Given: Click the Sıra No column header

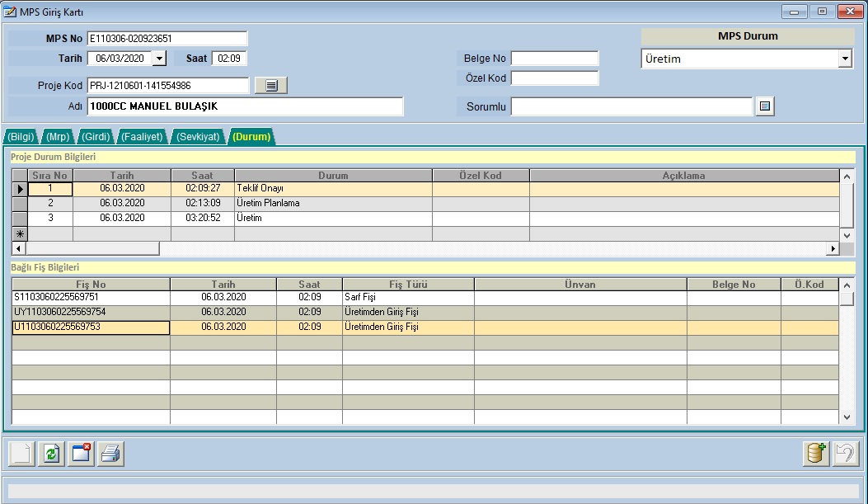Looking at the screenshot, I should 49,176.
